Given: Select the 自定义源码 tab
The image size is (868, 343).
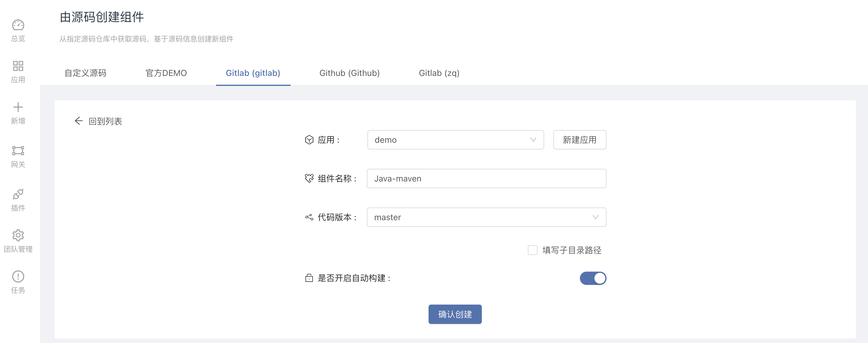Looking at the screenshot, I should click(85, 73).
